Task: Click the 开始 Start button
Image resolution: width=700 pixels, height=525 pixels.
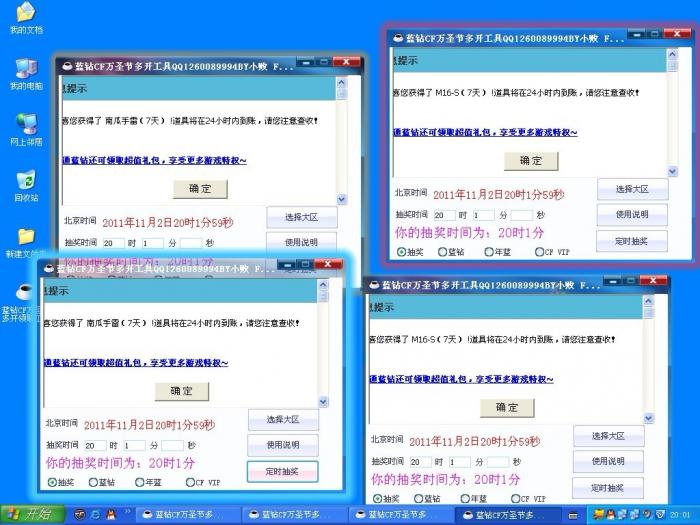Action: pos(32,514)
